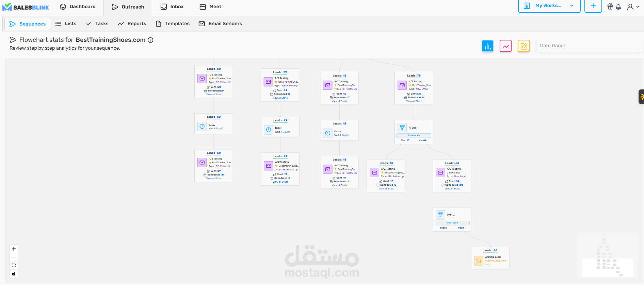Click 'Scheduled :11' on lower Leads 50 node

click(214, 175)
